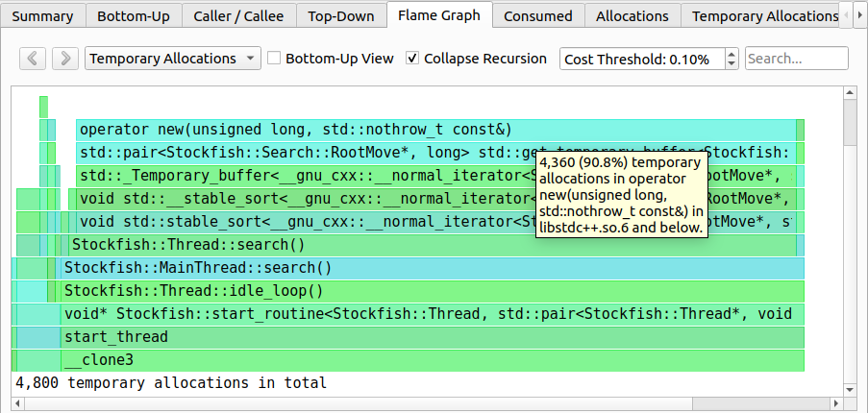Select the Stockfish::Thread::idle_loop() frame
This screenshot has width=868, height=413.
[433, 291]
